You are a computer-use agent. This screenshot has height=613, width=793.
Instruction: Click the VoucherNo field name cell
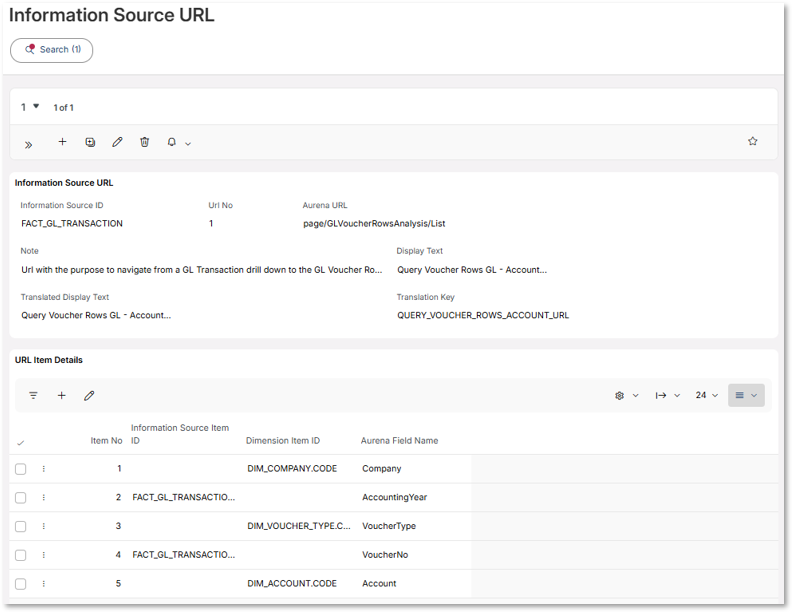pyautogui.click(x=385, y=555)
